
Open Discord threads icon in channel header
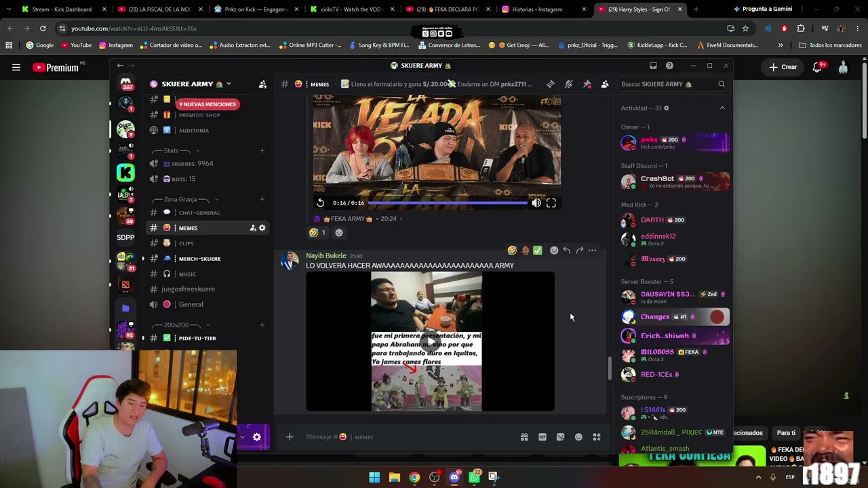[x=551, y=84]
